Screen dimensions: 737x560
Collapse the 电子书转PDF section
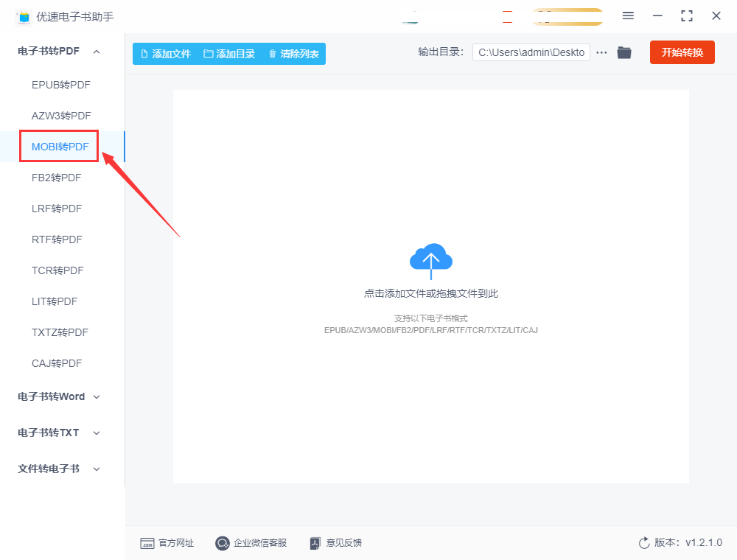coord(97,51)
